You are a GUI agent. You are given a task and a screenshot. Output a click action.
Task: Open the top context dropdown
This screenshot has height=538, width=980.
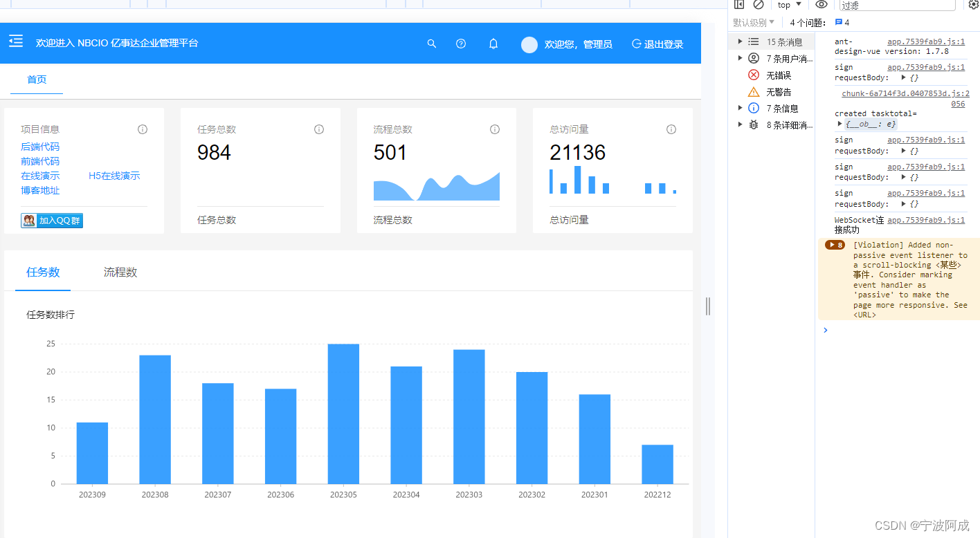tap(790, 5)
